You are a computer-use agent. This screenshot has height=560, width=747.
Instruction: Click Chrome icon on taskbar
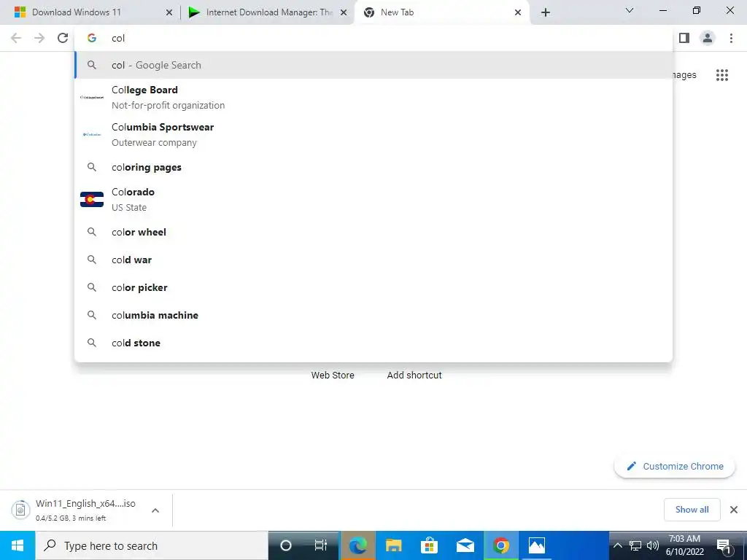(x=500, y=545)
